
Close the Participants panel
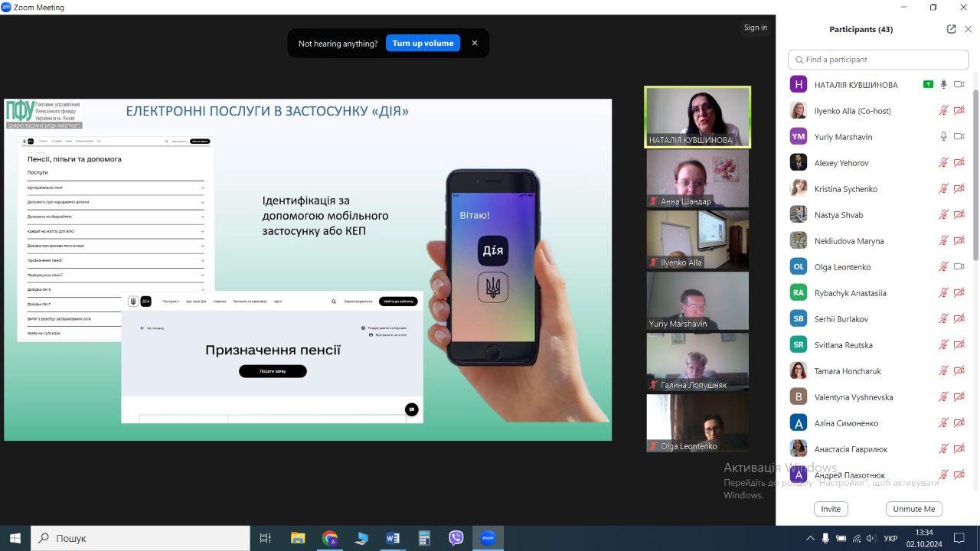pos(968,29)
